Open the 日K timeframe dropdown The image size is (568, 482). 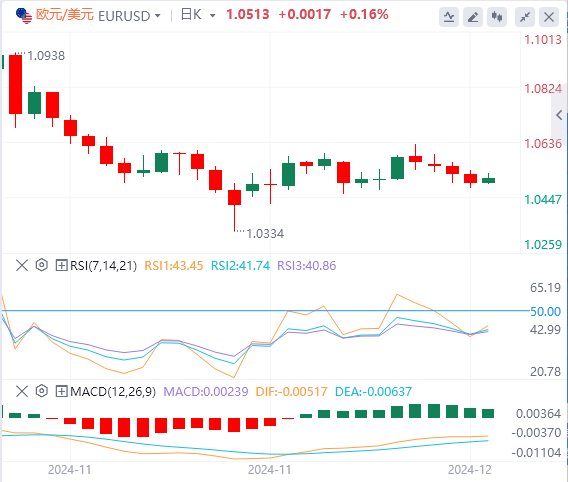pyautogui.click(x=213, y=16)
